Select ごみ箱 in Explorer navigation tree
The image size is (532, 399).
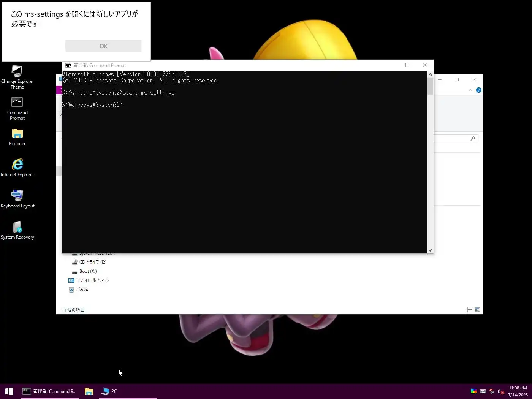pos(78,290)
